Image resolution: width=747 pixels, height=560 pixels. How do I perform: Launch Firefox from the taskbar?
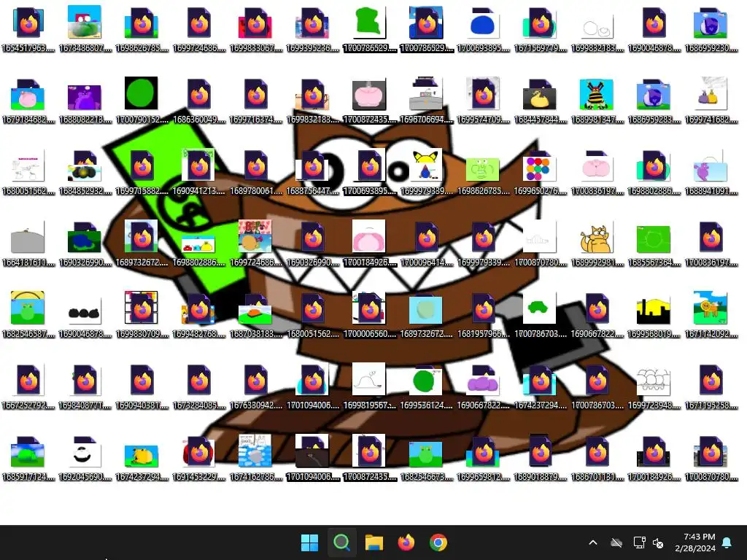pos(406,542)
